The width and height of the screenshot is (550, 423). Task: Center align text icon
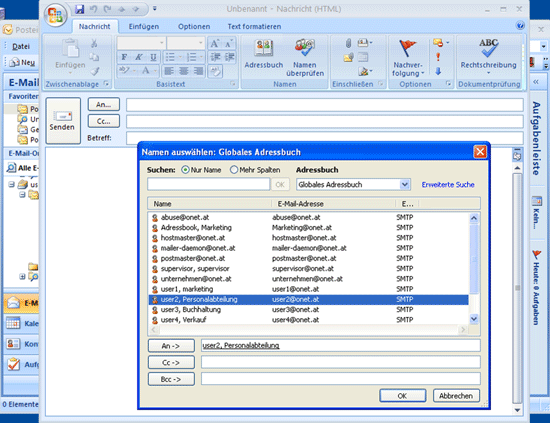coord(184,71)
